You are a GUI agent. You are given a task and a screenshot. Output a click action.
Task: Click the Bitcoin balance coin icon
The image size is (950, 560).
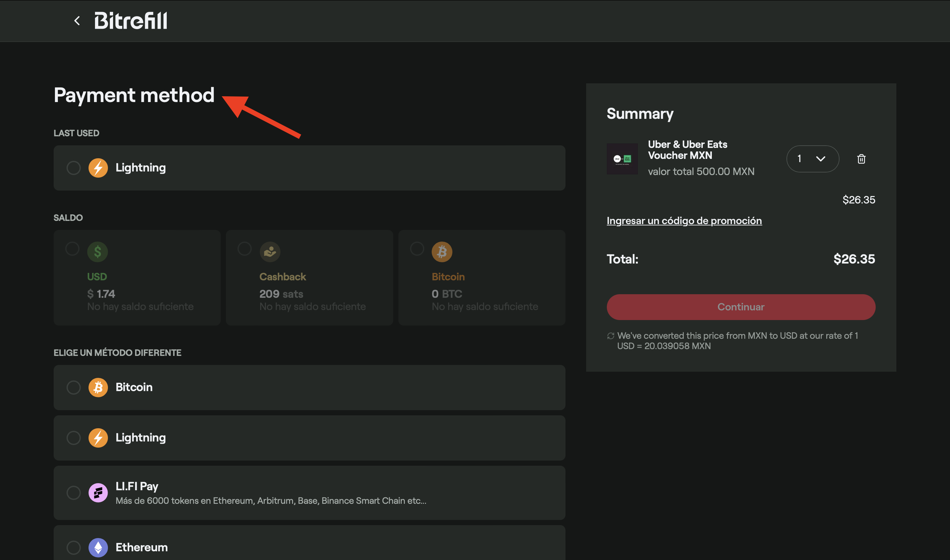click(x=442, y=252)
